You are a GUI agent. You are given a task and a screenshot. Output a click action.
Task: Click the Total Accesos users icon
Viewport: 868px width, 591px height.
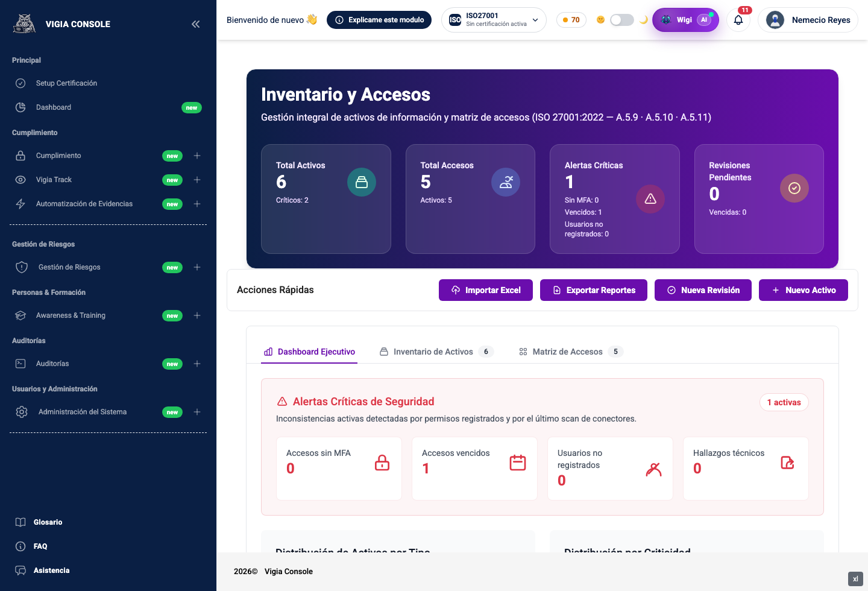click(x=506, y=182)
